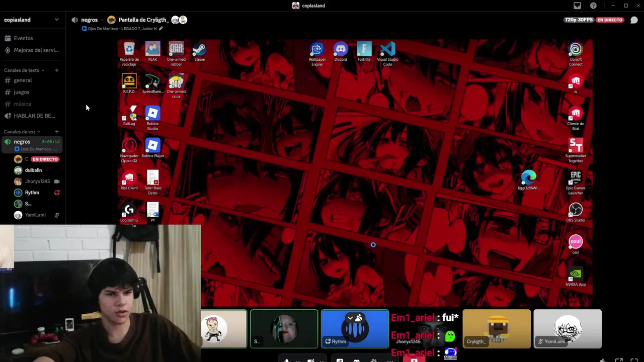Collapse the Canales de texto category

25,70
